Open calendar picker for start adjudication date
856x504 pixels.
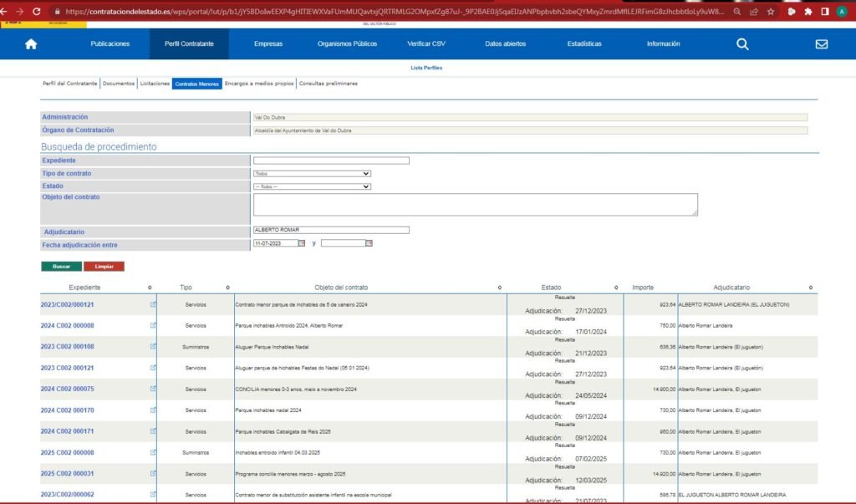(x=303, y=243)
